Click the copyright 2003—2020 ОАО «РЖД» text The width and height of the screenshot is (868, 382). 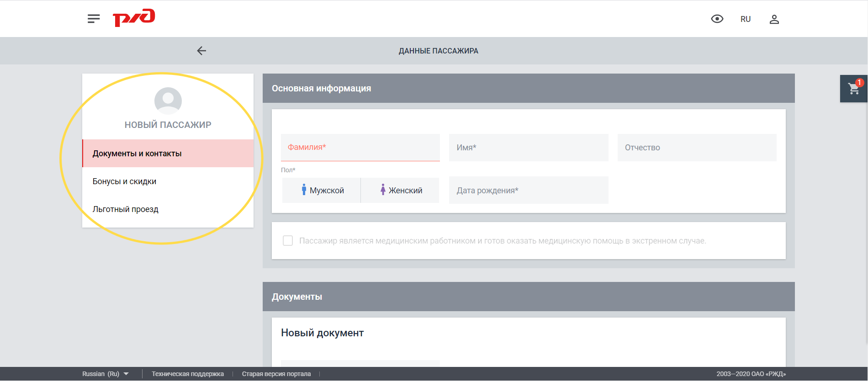pos(751,374)
